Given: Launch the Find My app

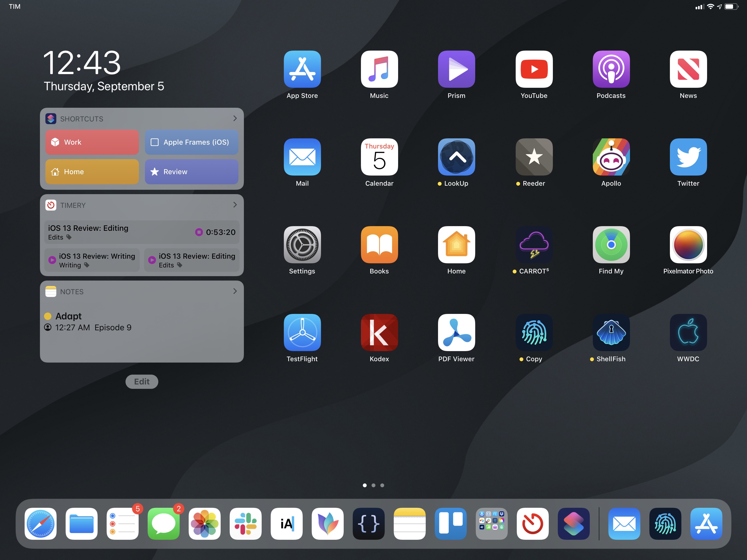Looking at the screenshot, I should coord(611,245).
